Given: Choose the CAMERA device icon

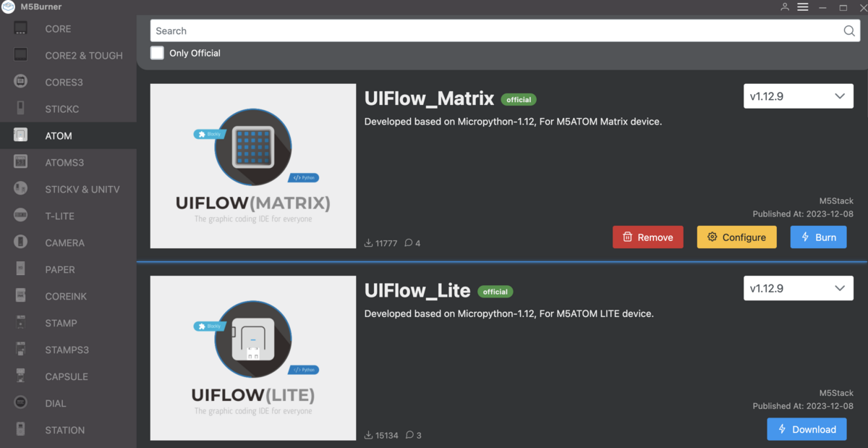Looking at the screenshot, I should click(x=21, y=242).
